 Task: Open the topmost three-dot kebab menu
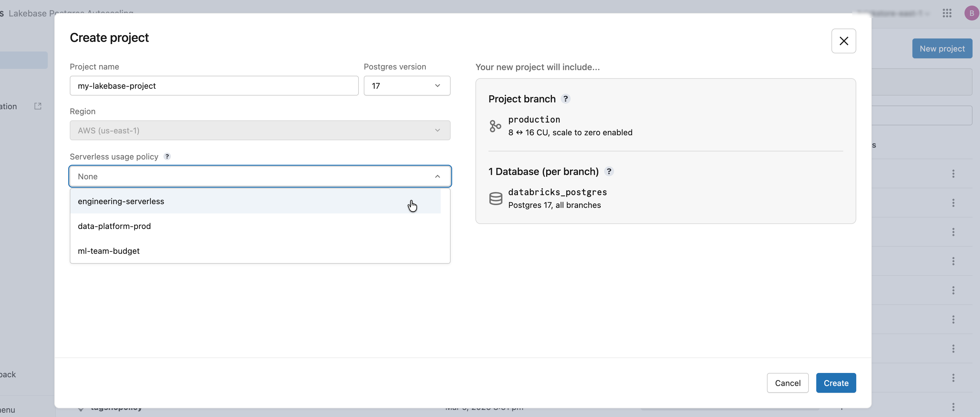click(x=953, y=174)
